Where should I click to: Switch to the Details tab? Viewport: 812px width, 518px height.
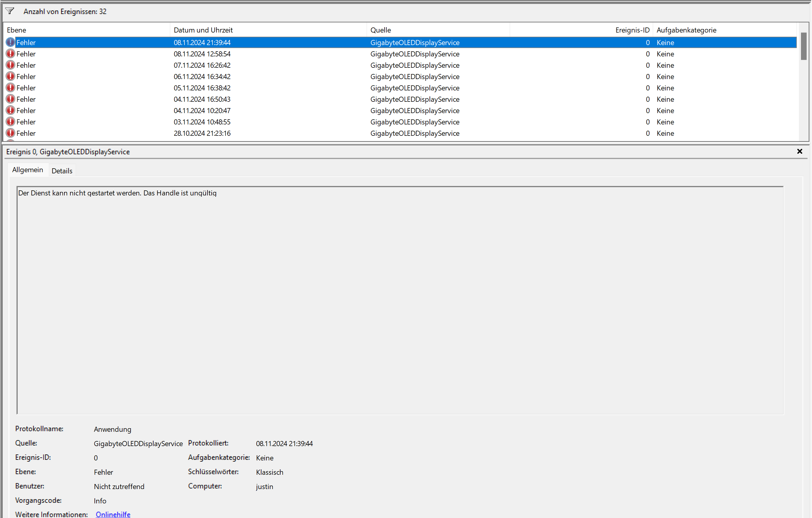62,171
